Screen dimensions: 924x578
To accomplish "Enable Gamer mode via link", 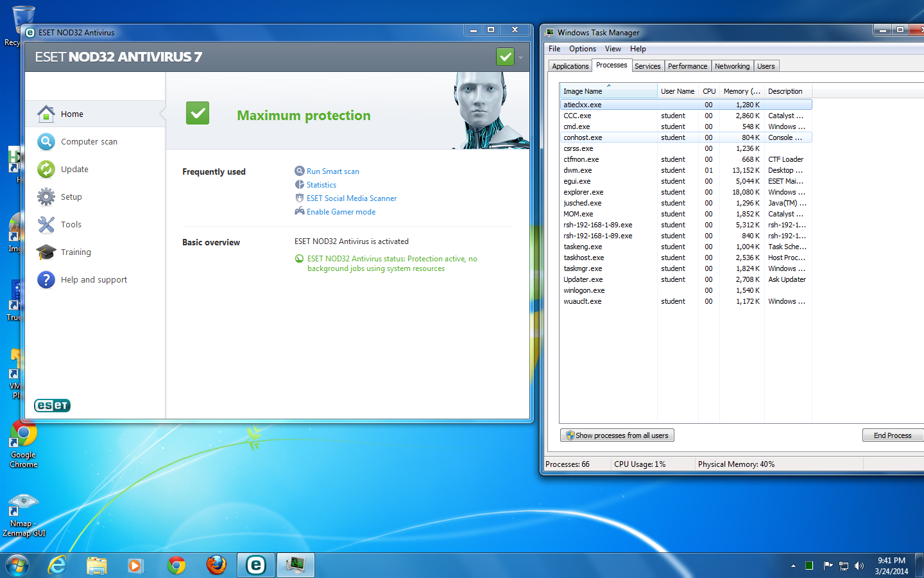I will 341,212.
